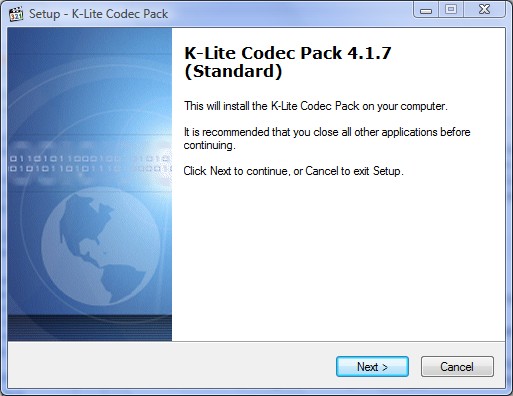The width and height of the screenshot is (513, 396).
Task: Click the gray footer area left of Next
Action: pyautogui.click(x=172, y=366)
